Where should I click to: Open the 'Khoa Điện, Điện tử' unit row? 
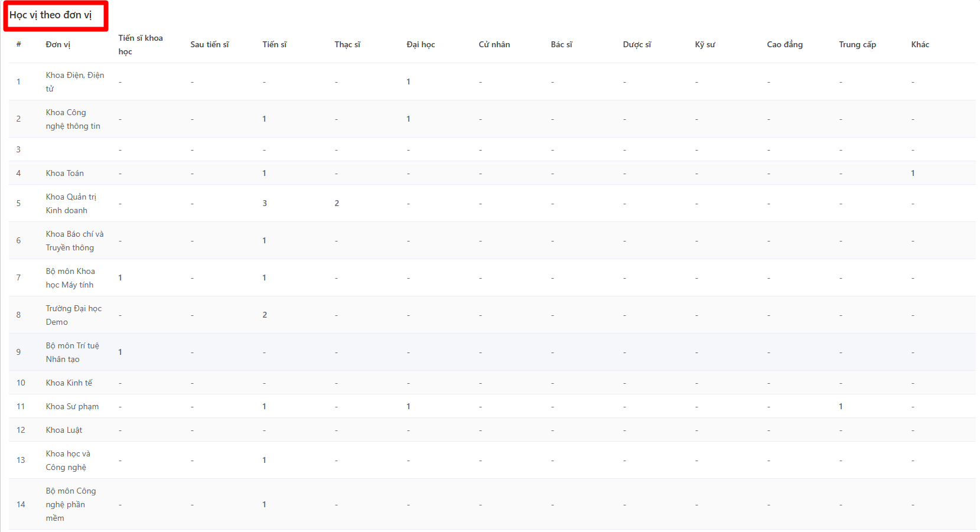point(74,82)
